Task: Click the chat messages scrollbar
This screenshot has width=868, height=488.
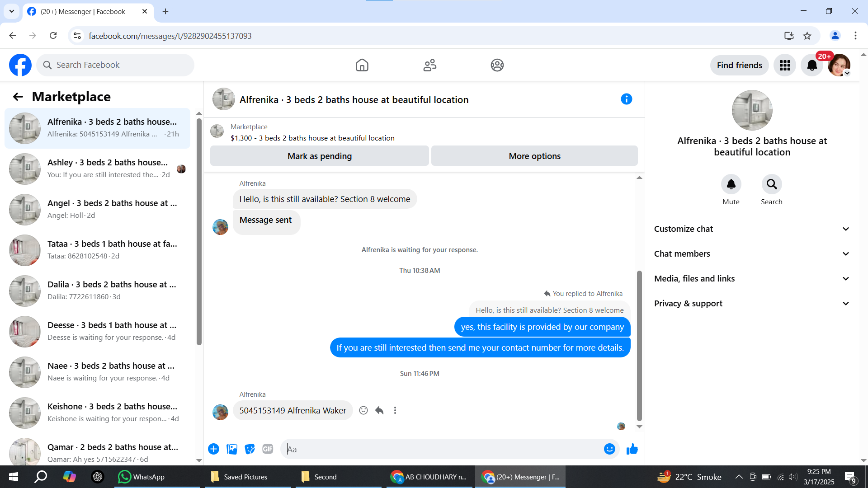Action: tap(639, 346)
